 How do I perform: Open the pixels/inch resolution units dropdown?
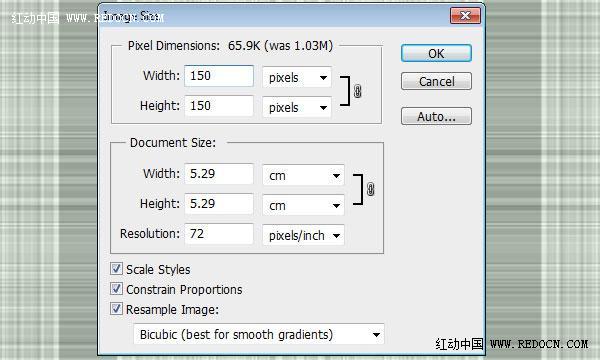pyautogui.click(x=303, y=235)
